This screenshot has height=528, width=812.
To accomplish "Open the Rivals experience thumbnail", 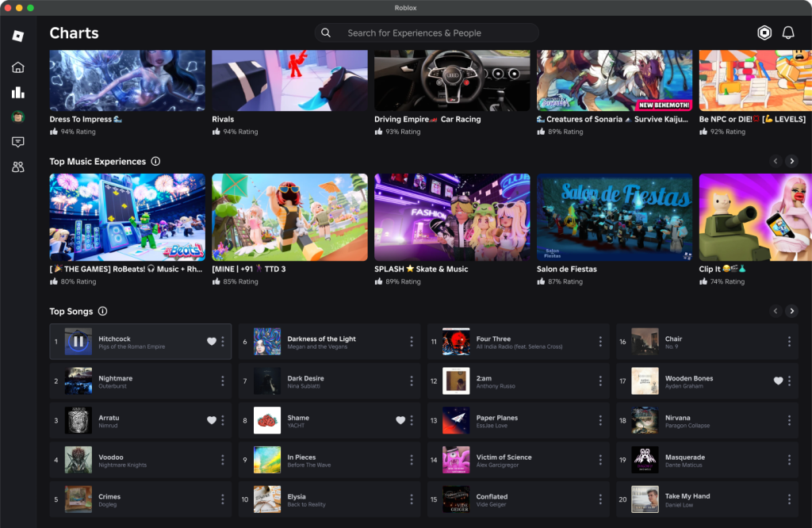I will pos(289,80).
